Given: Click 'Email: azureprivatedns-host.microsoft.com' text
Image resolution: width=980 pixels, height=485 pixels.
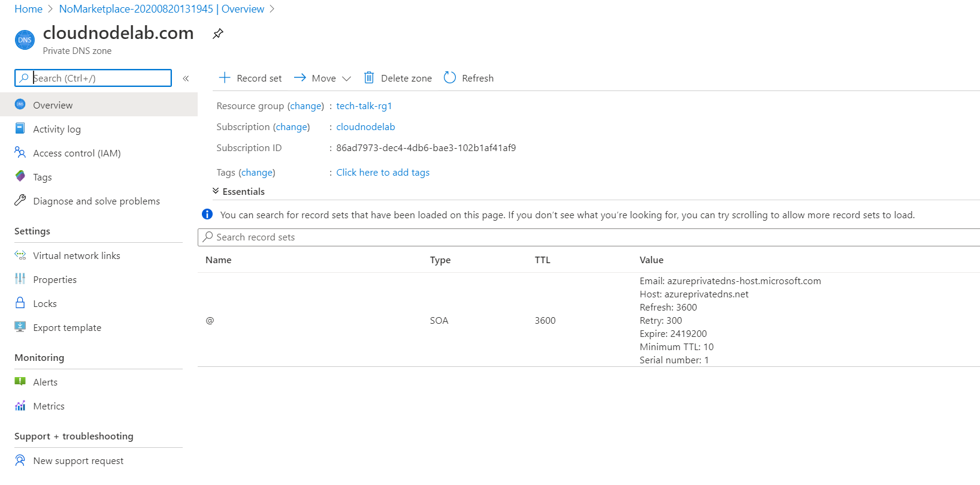Looking at the screenshot, I should (x=730, y=281).
